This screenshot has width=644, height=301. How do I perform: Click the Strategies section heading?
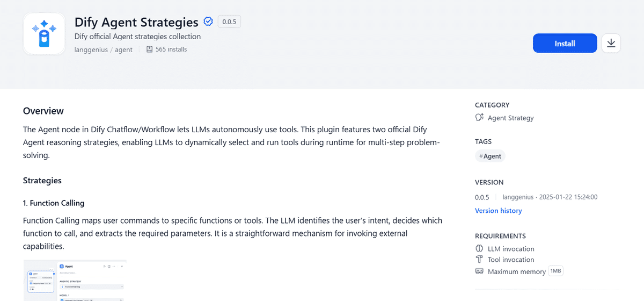pyautogui.click(x=42, y=181)
